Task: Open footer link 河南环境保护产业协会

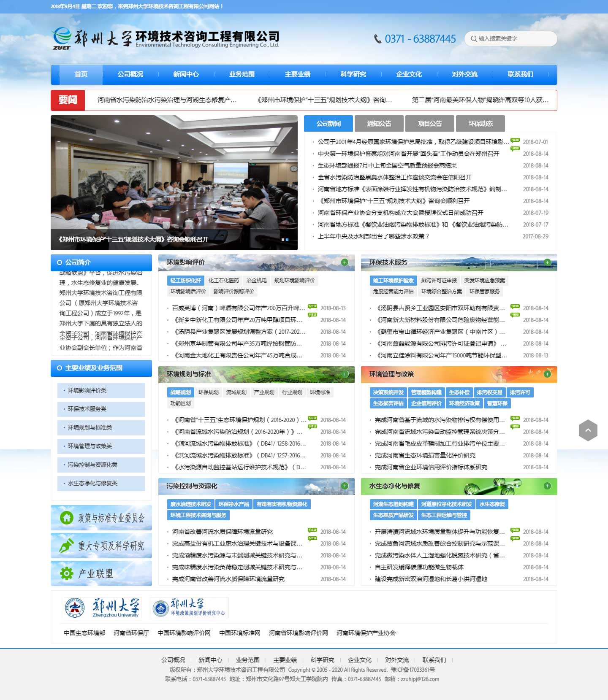Action: [x=366, y=633]
